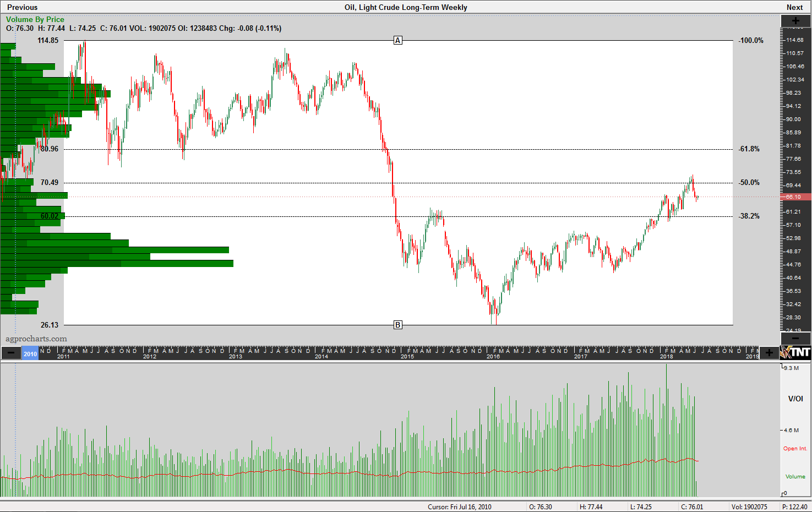This screenshot has width=812, height=512.
Task: Click the chart title Oil, Light Crude Long-Term Weekly
Action: (406, 7)
